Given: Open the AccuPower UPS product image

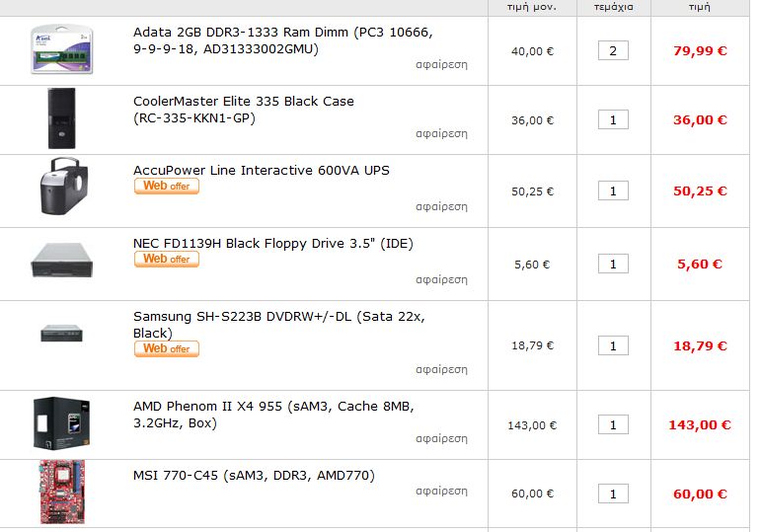Looking at the screenshot, I should [x=64, y=187].
